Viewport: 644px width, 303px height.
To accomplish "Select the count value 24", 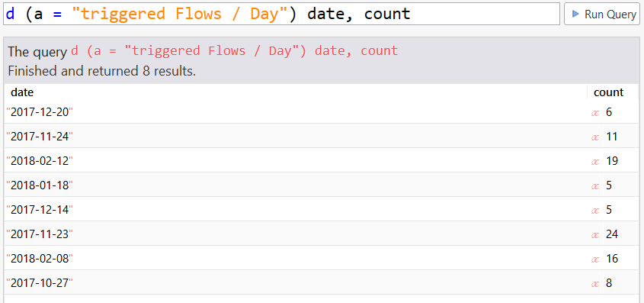I will (612, 234).
